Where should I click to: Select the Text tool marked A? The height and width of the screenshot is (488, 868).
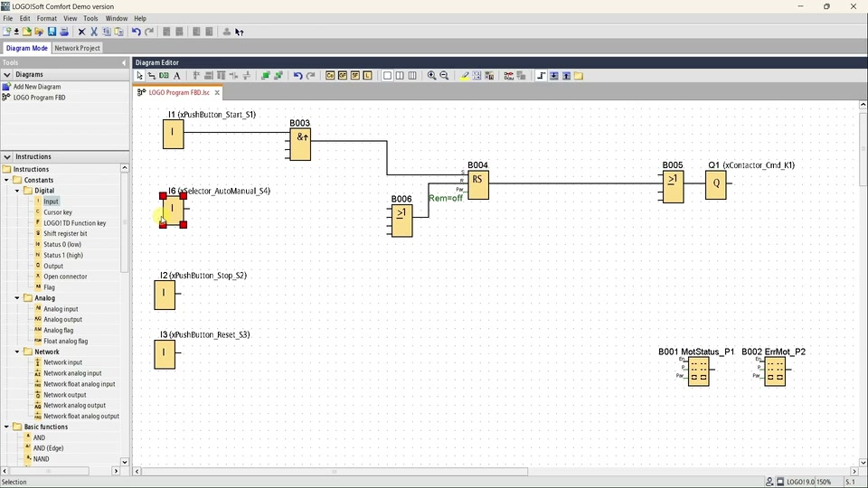tap(177, 76)
